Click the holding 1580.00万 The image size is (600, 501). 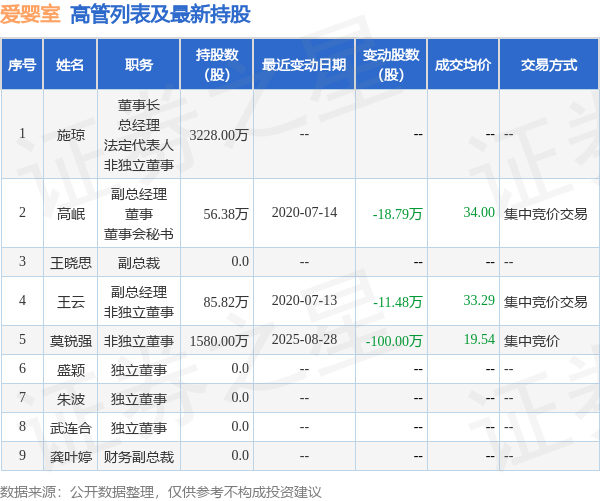[x=219, y=341]
